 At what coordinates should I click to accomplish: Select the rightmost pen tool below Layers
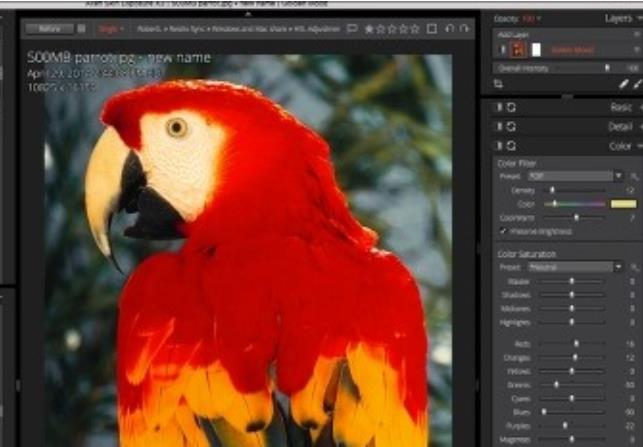click(x=638, y=84)
